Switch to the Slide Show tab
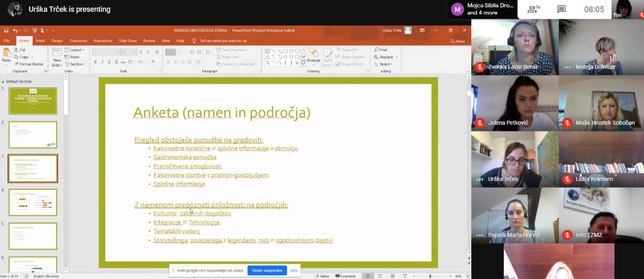This screenshot has width=644, height=279. (x=128, y=41)
